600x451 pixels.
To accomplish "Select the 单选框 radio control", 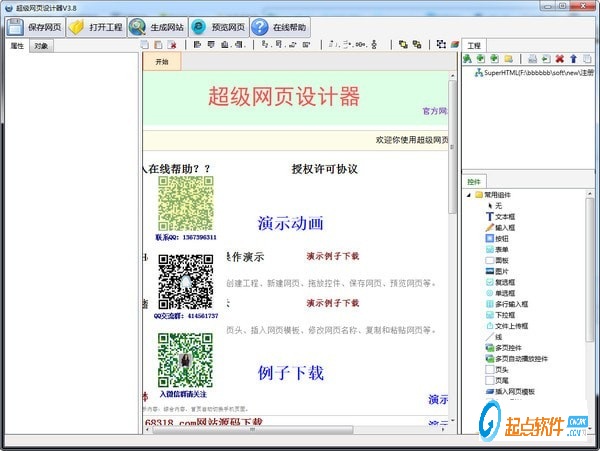I will point(501,293).
